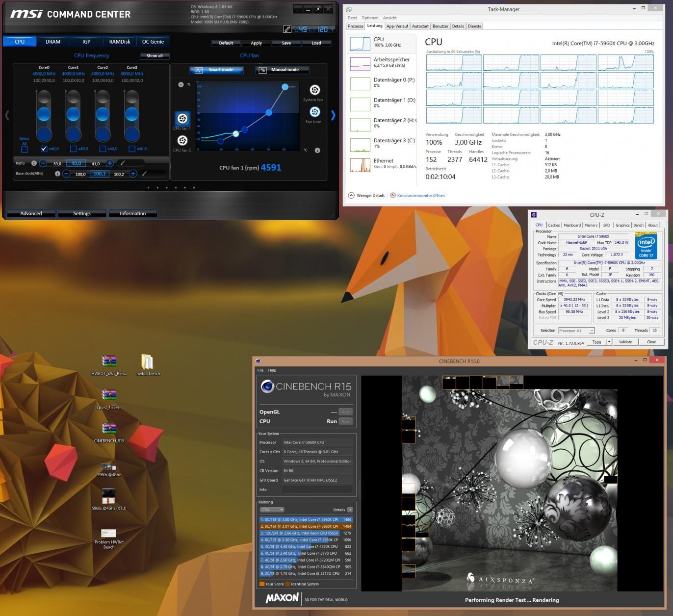Toggle the Select All cores checkbox
Image resolution: width=673 pixels, height=616 pixels.
pyautogui.click(x=25, y=149)
